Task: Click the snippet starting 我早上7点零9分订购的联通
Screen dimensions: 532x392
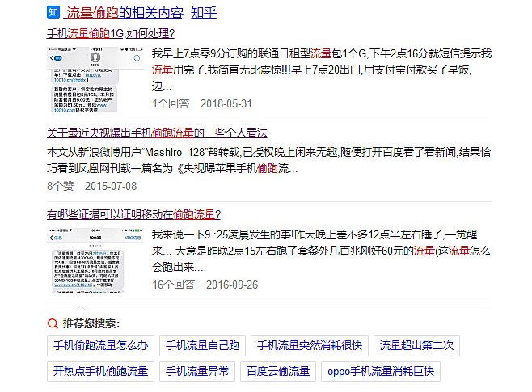Action: (322, 70)
